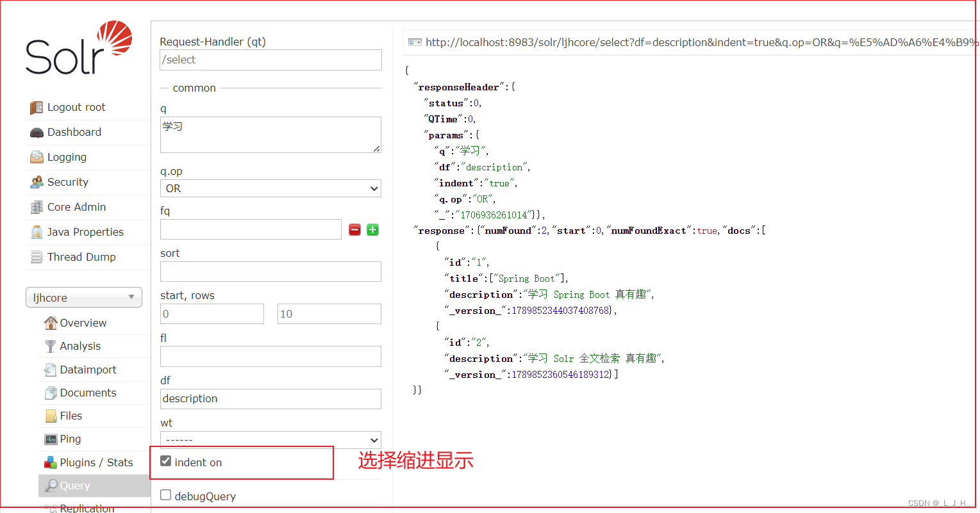
Task: Click the "_" param value 1706936261014
Action: pyautogui.click(x=494, y=215)
